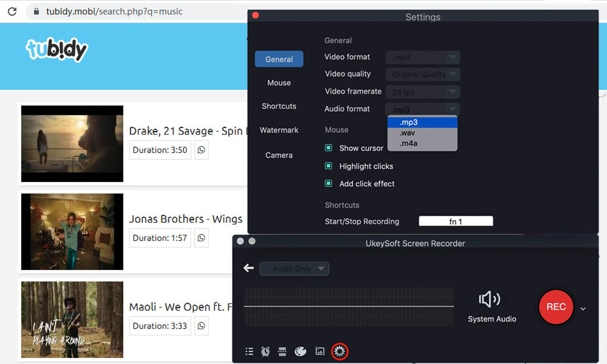Go back with the UkeySoft recorder arrow
Viewport: 607px width, 364px height.
(x=248, y=268)
